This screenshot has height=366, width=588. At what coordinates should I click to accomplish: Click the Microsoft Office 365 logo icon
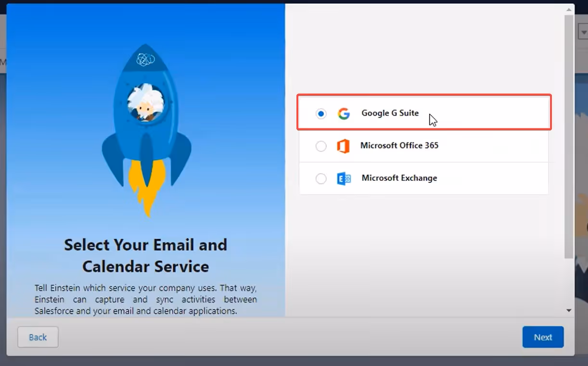point(343,146)
